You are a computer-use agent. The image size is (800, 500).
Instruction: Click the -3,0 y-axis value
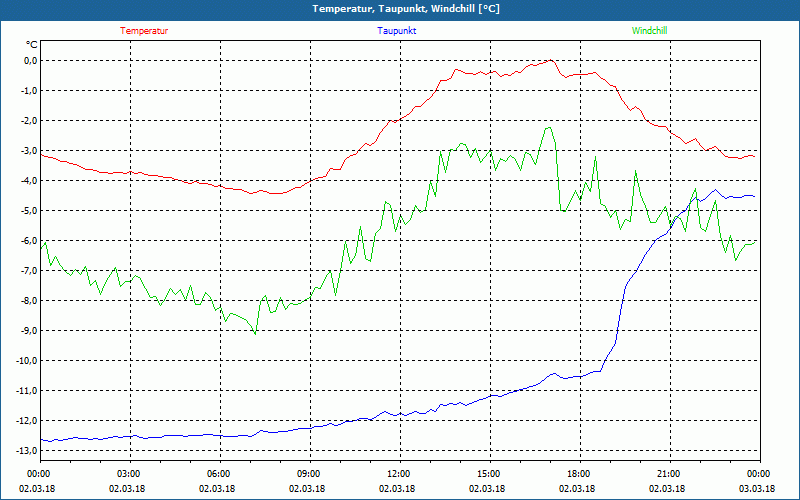pyautogui.click(x=30, y=151)
